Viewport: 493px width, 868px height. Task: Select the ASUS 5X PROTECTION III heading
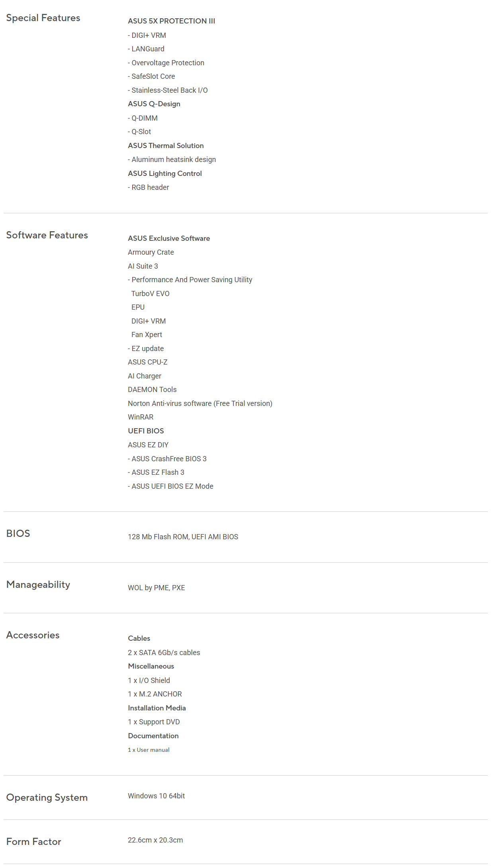(x=171, y=21)
